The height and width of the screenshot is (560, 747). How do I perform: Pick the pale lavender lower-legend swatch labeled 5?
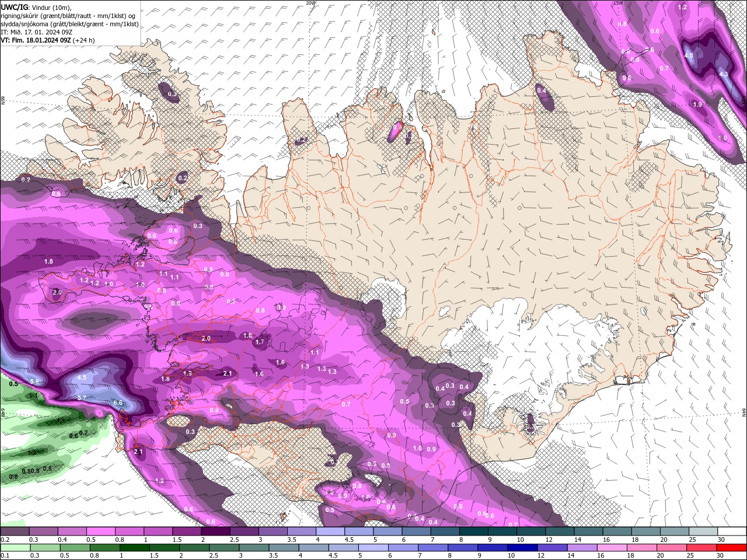[373, 548]
